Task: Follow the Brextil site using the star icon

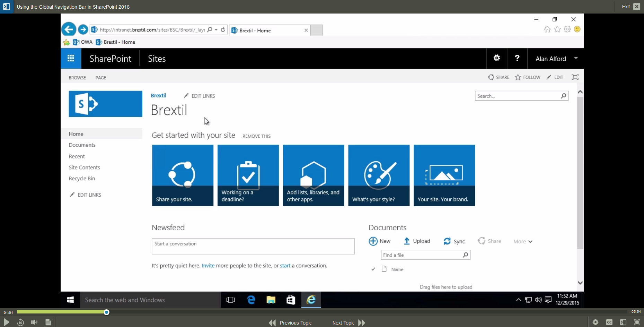Action: (x=518, y=77)
